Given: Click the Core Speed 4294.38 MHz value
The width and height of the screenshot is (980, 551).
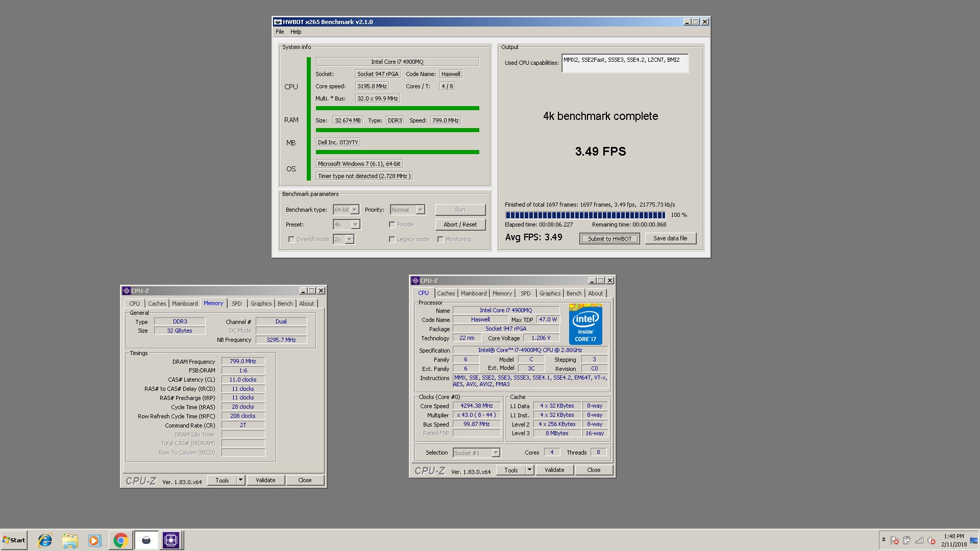Looking at the screenshot, I should (x=477, y=406).
